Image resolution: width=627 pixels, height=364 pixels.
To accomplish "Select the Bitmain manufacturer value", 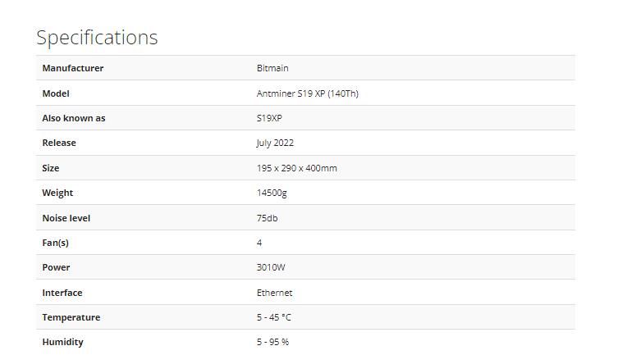I will point(272,68).
